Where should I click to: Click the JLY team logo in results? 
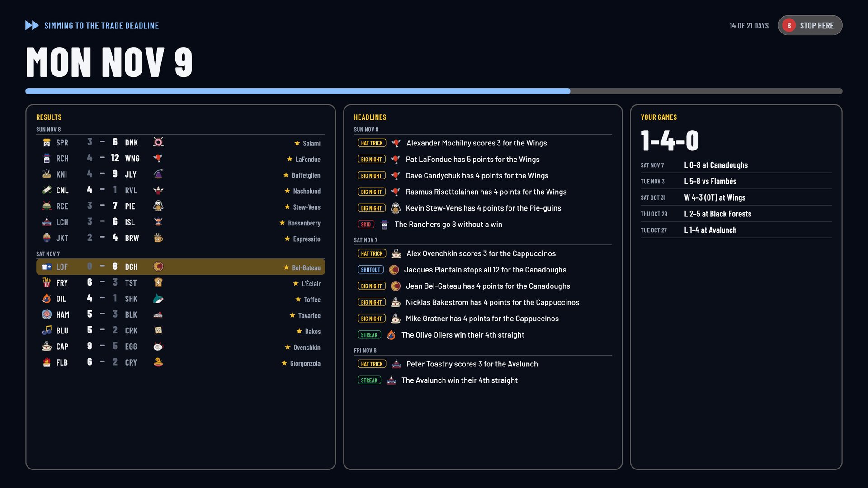tap(158, 174)
